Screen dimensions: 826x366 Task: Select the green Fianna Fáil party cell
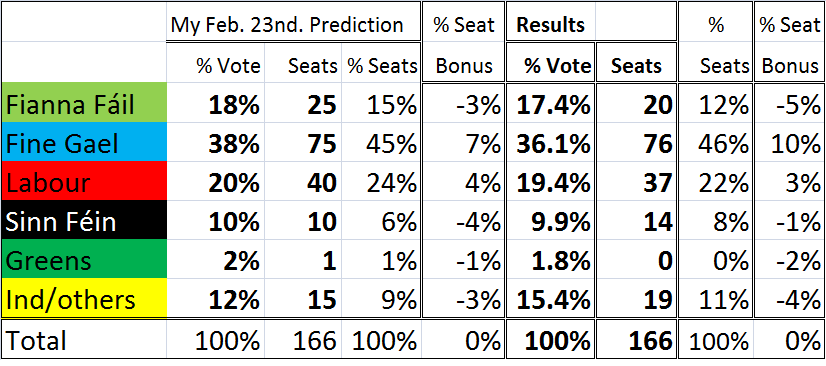(x=84, y=102)
